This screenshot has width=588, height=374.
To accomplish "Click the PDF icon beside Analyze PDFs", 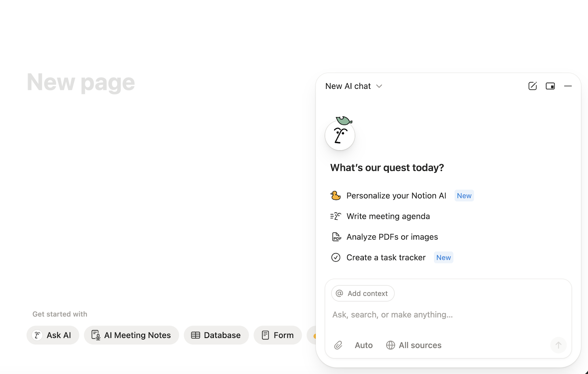I will click(x=336, y=237).
